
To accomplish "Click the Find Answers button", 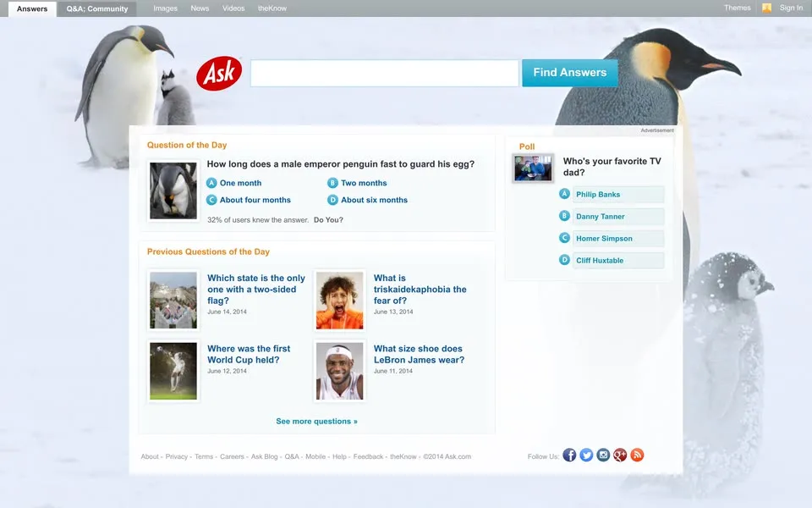I will [569, 73].
